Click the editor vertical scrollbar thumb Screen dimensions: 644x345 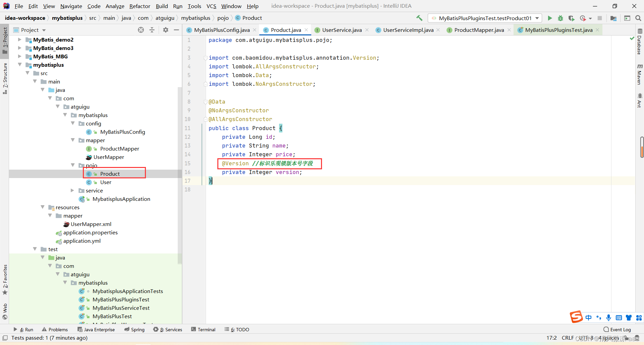(642, 147)
